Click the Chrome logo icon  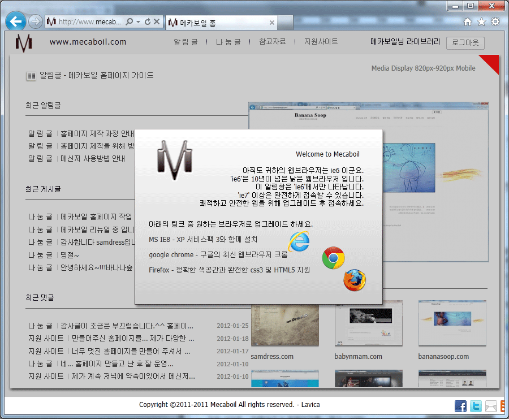tap(333, 258)
